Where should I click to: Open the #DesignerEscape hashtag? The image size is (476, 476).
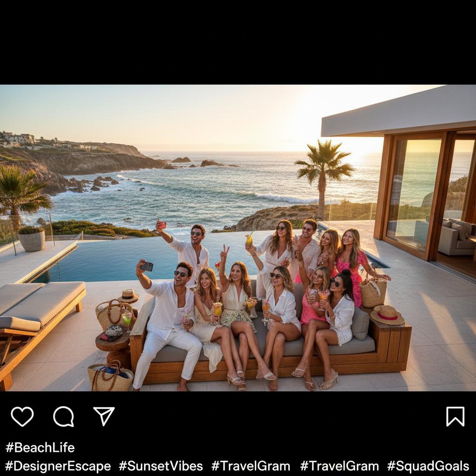pos(58,466)
